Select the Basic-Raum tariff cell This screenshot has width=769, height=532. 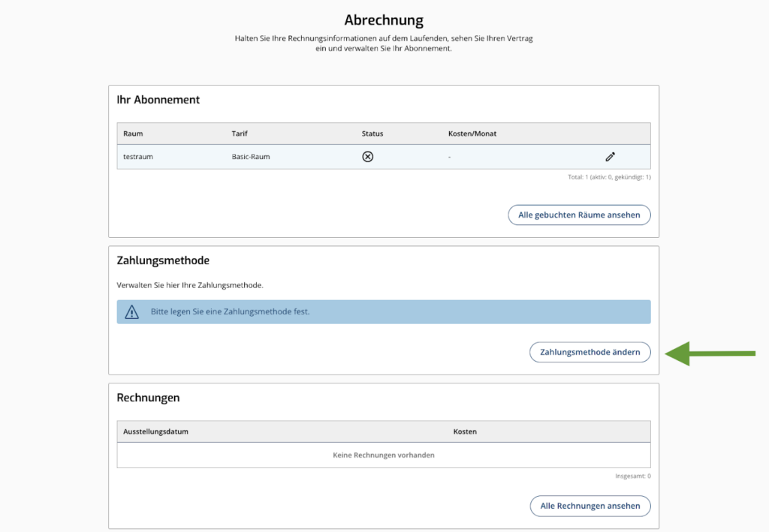click(x=251, y=157)
